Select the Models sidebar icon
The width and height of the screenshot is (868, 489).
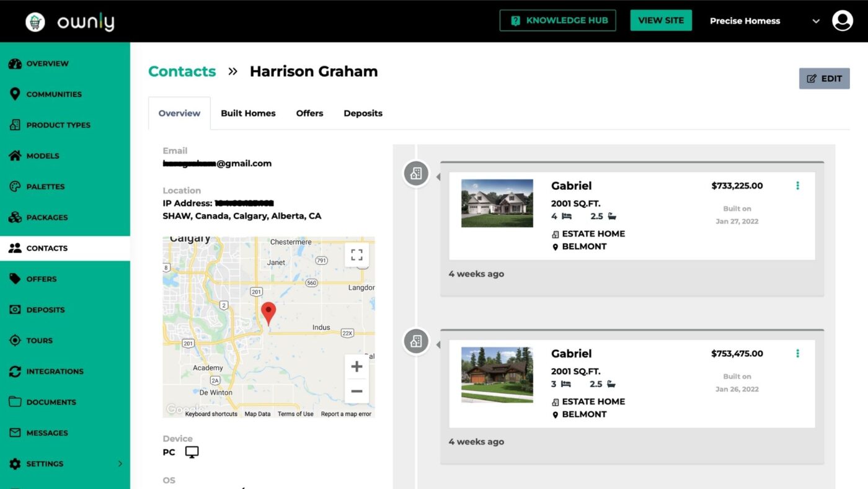point(14,155)
